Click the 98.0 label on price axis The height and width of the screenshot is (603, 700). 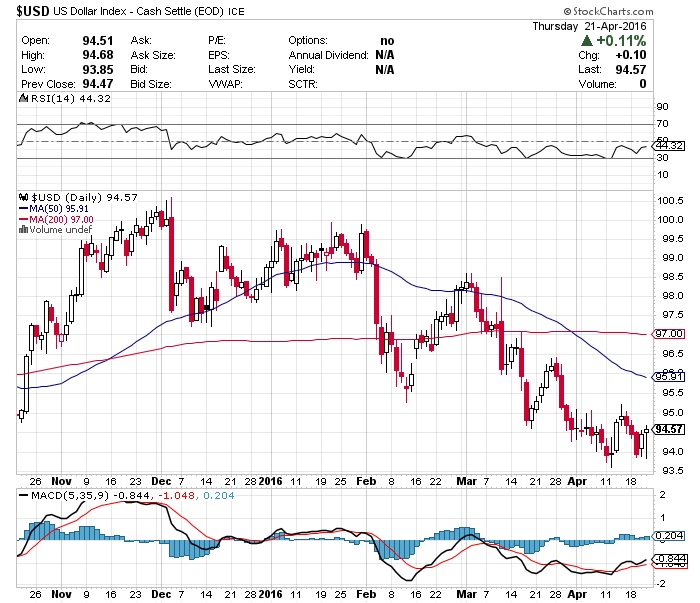[x=673, y=295]
